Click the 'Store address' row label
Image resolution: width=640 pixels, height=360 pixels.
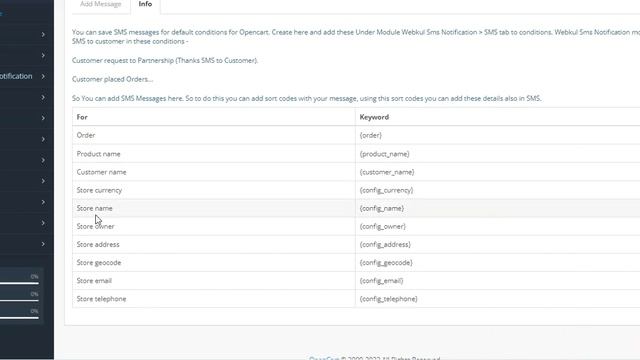tap(98, 244)
